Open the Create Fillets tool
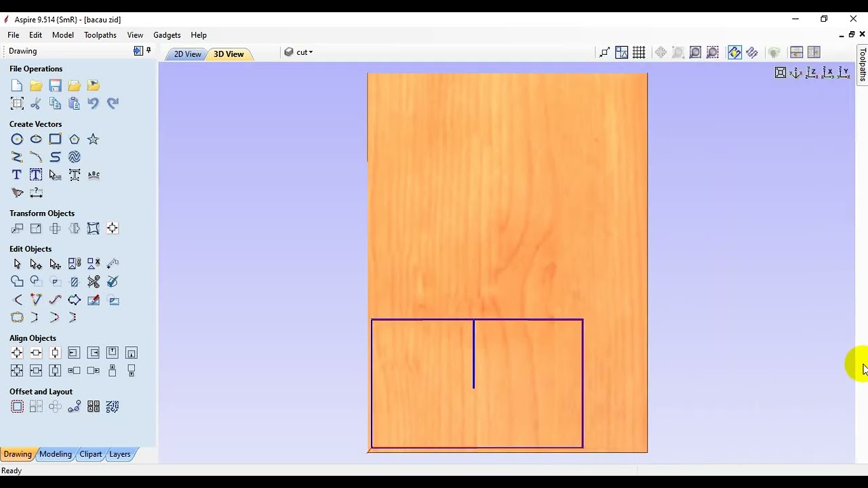The width and height of the screenshot is (868, 488). pos(17,300)
